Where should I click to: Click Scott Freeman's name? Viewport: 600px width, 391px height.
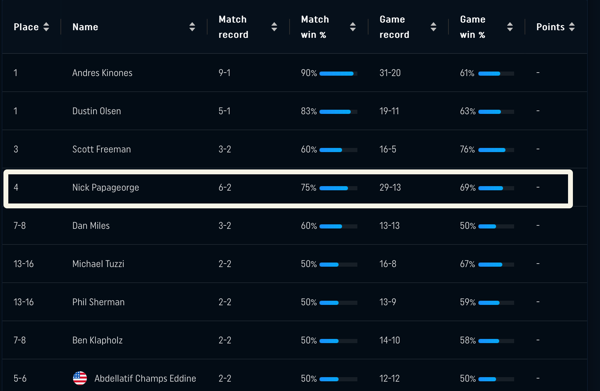point(101,149)
